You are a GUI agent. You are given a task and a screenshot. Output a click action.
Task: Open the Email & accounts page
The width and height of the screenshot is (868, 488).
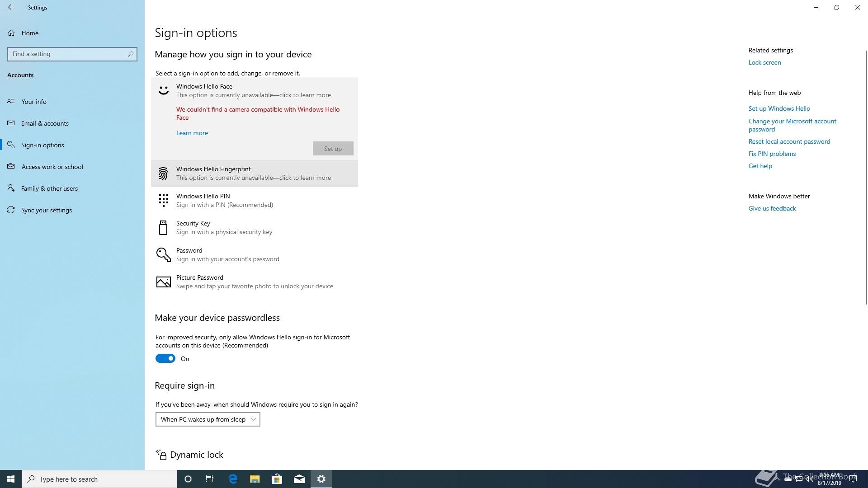coord(72,123)
